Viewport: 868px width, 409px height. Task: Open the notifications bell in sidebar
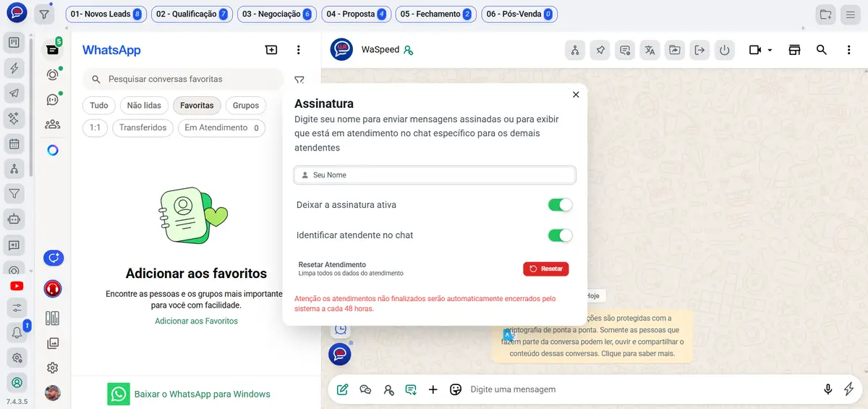pyautogui.click(x=16, y=333)
